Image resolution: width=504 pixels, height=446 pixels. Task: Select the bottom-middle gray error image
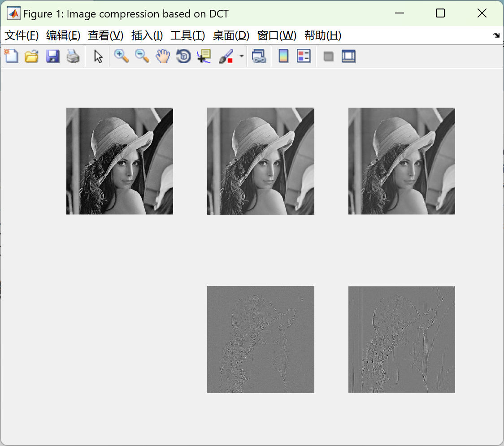point(261,339)
